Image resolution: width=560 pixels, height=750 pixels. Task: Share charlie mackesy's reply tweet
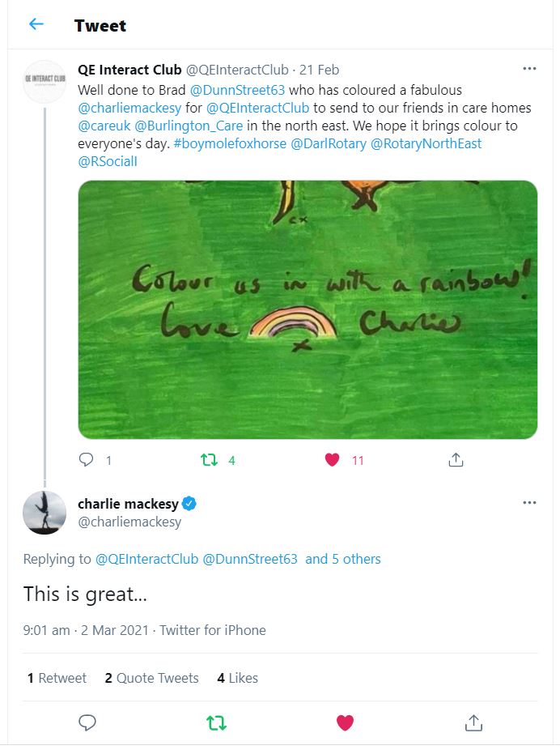(473, 722)
